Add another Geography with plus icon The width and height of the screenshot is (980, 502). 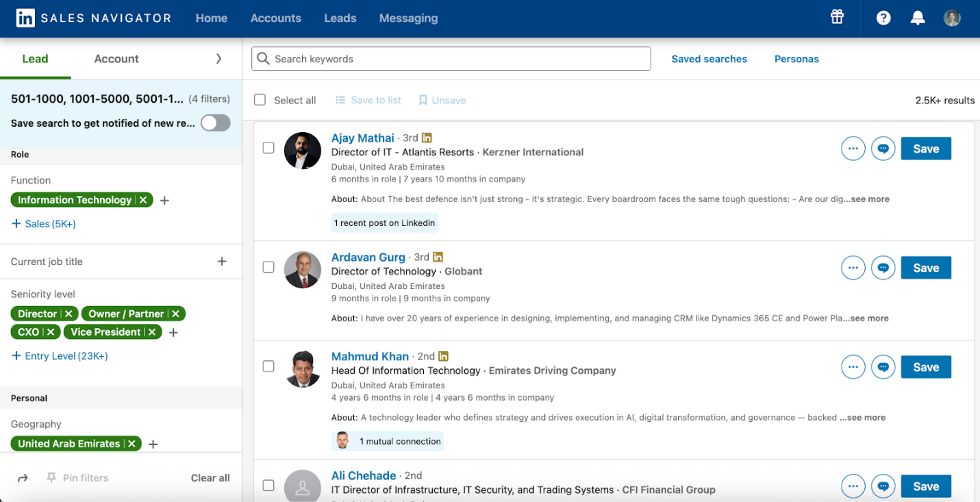[153, 444]
